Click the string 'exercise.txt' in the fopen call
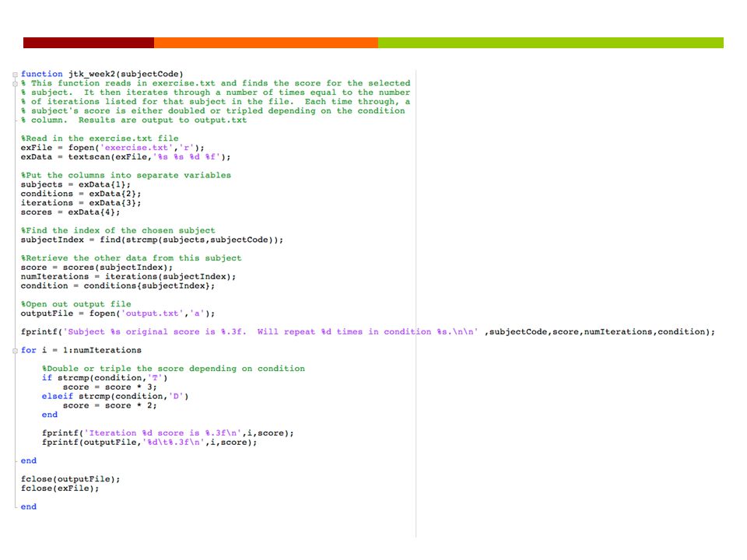This screenshot has width=747, height=560. coord(136,148)
